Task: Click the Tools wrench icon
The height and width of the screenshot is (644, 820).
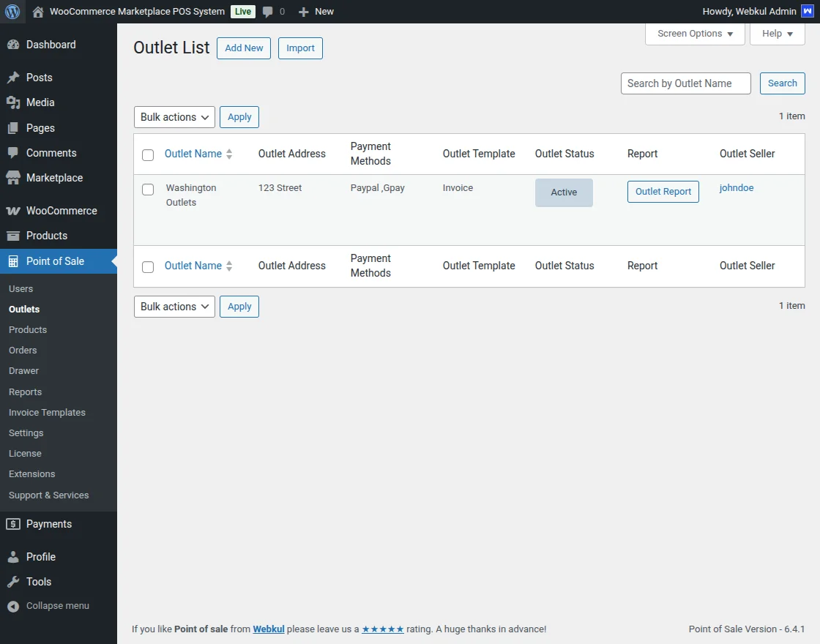Action: click(13, 582)
